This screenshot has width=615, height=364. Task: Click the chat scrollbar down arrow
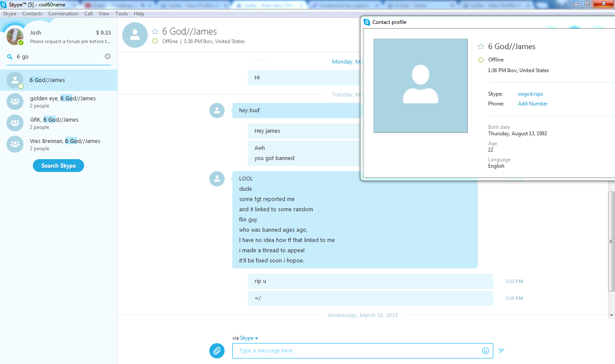(x=612, y=315)
